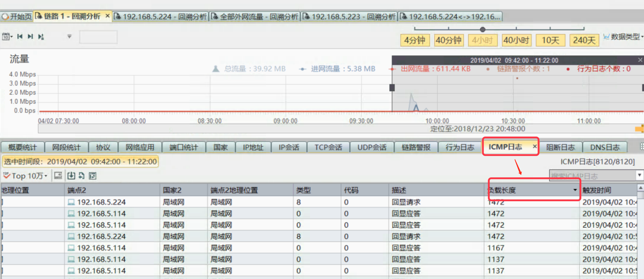This screenshot has height=279, width=644.
Task: Toggle the 总流量 legend series
Action: tap(250, 69)
